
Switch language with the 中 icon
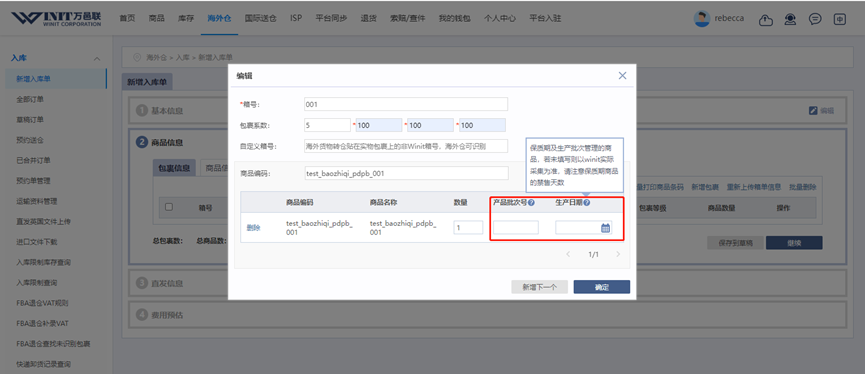(x=839, y=19)
